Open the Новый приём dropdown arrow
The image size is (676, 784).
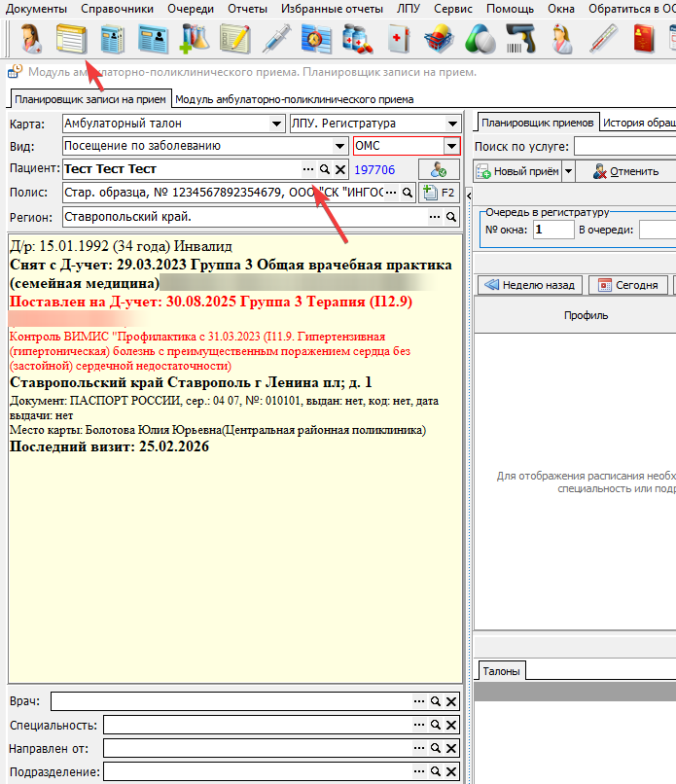click(568, 171)
